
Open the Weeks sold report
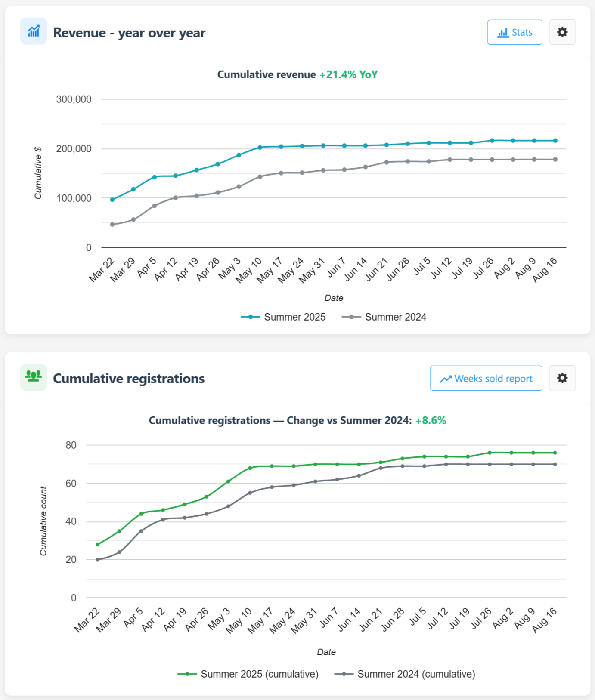click(486, 378)
